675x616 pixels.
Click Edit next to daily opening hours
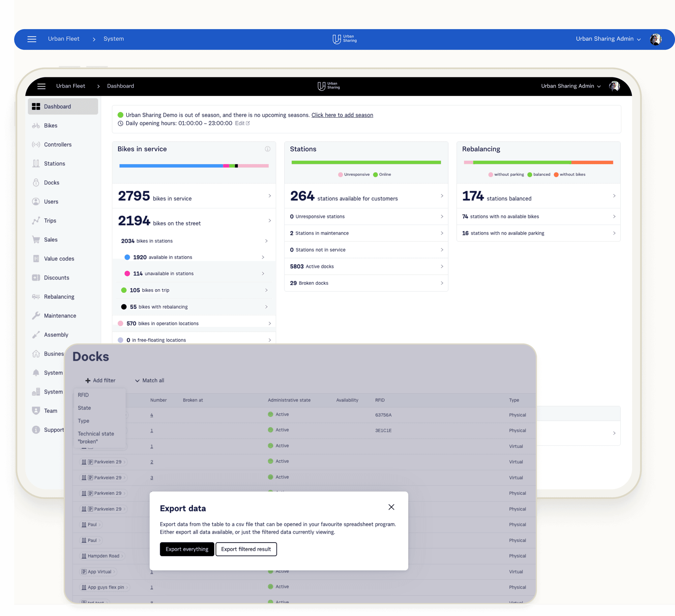(x=242, y=123)
